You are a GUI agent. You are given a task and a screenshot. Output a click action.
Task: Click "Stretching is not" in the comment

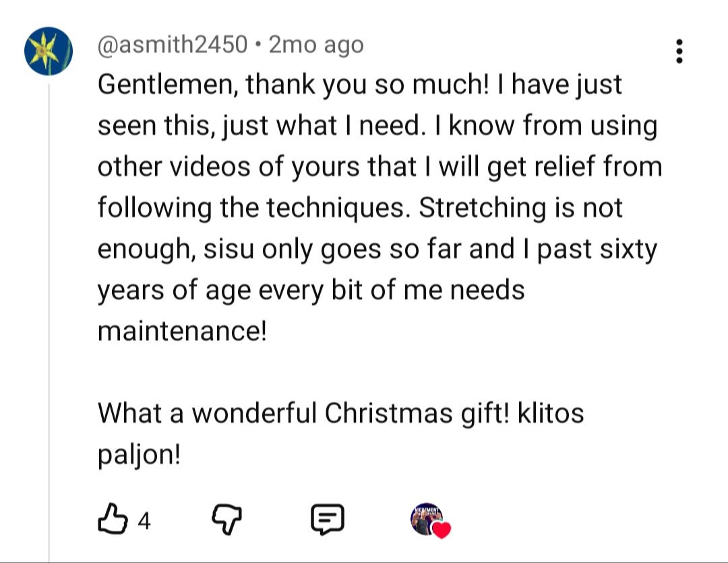coord(520,208)
